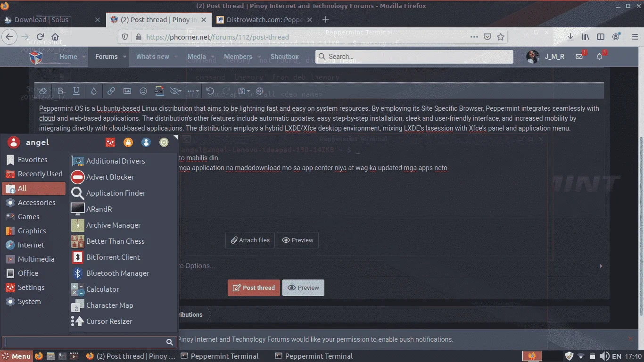Click the bold formatting button in editor
The width and height of the screenshot is (644, 362).
pyautogui.click(x=60, y=91)
